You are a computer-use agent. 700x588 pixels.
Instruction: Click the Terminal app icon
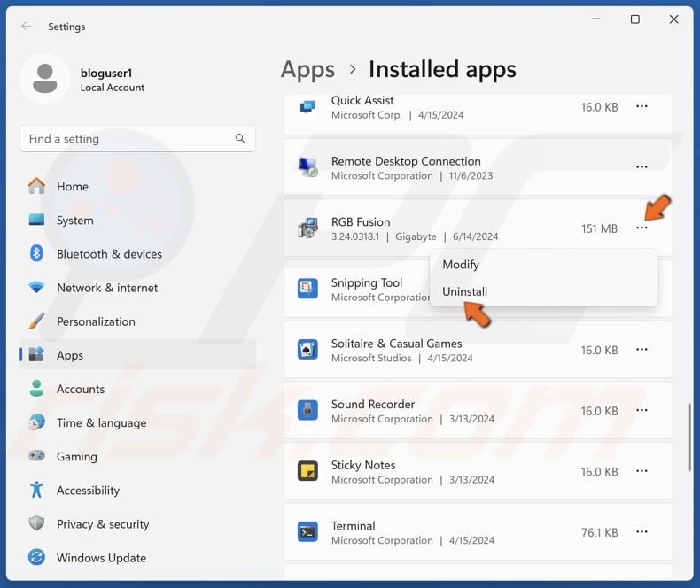coord(308,532)
